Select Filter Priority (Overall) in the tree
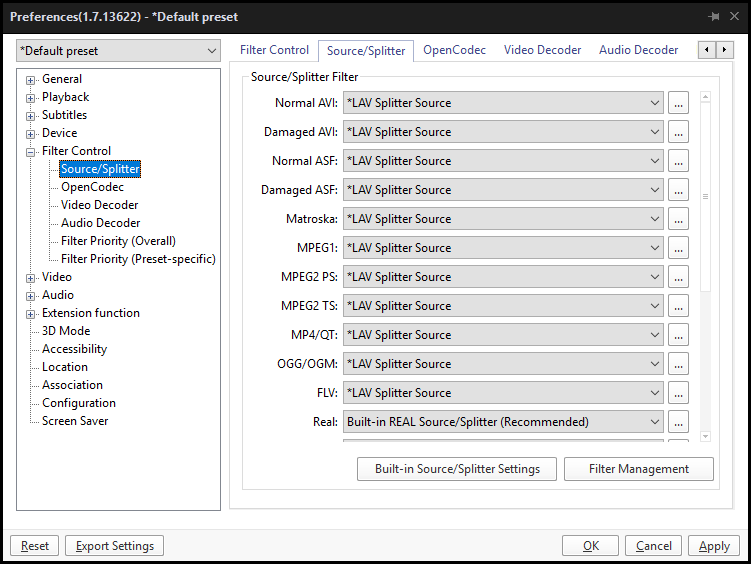Viewport: 751px width, 564px height. (x=118, y=241)
